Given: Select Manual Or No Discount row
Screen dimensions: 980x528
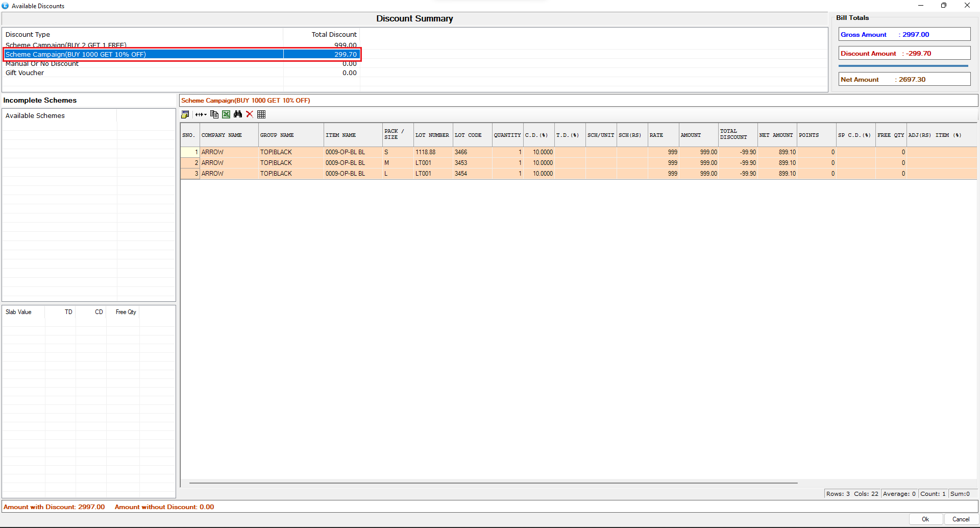Looking at the screenshot, I should [x=42, y=64].
